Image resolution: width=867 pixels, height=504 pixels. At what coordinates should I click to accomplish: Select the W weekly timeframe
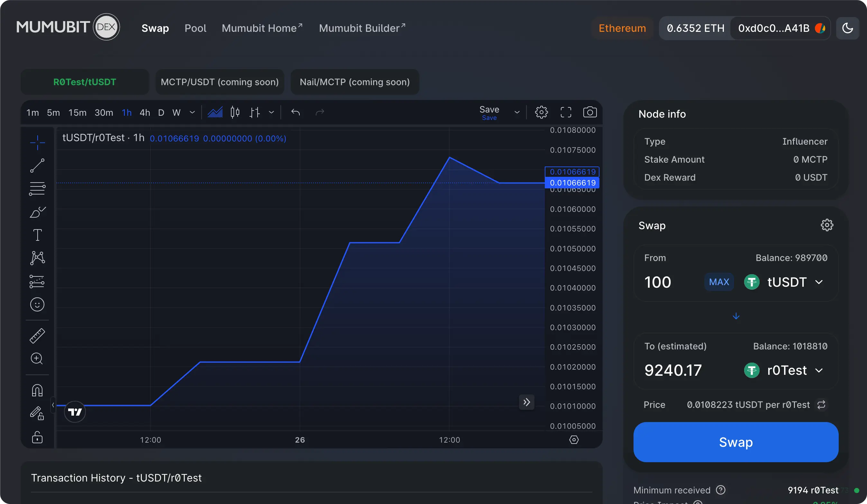pos(177,113)
